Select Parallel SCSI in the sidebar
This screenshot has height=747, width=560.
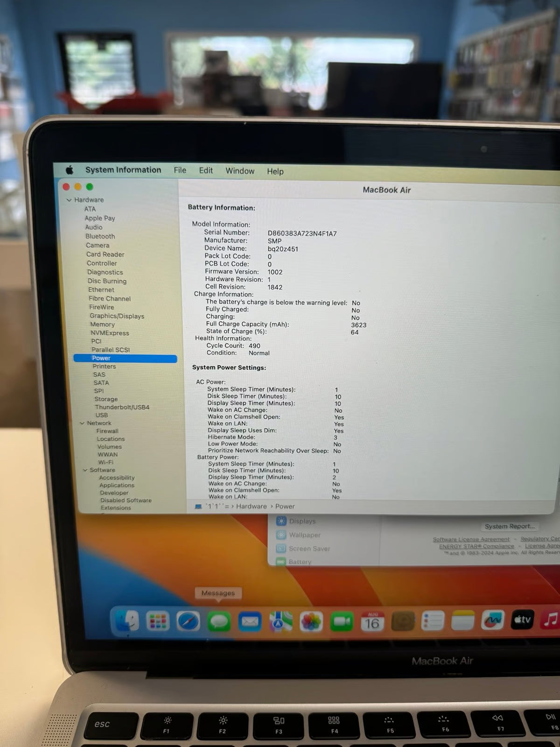111,350
